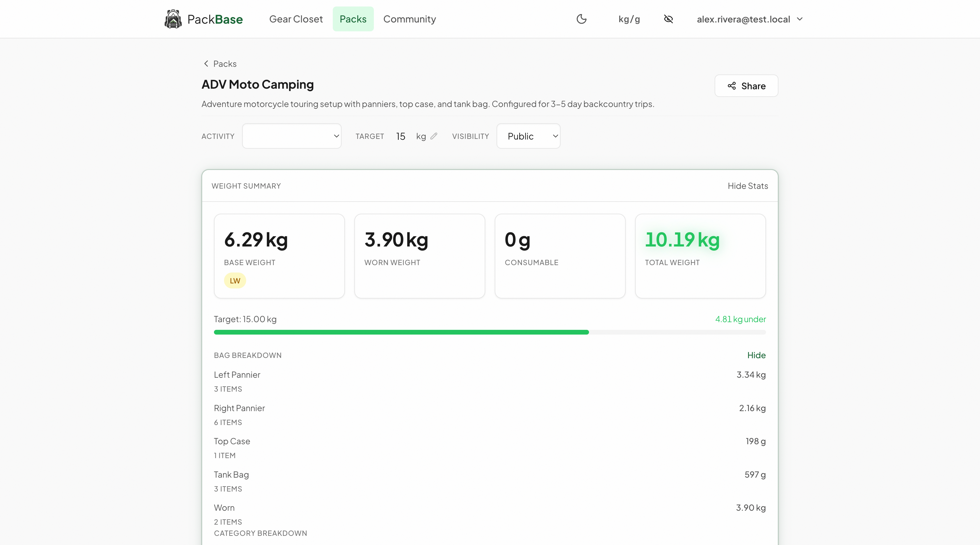Click Left Pannier weight 3.34 kg
Image resolution: width=980 pixels, height=545 pixels.
tap(751, 374)
